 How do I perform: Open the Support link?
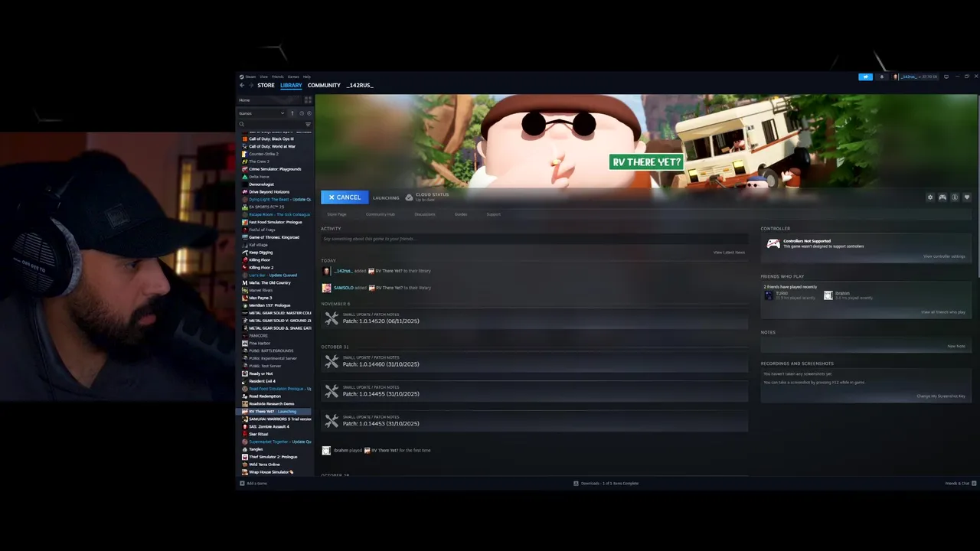click(x=493, y=214)
